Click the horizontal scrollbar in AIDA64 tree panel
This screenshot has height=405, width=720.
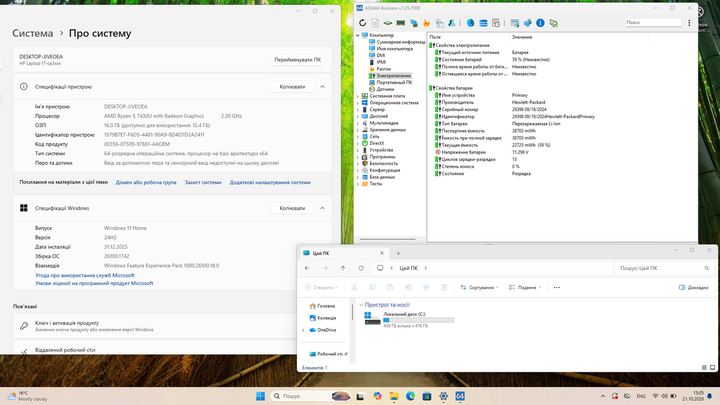[x=388, y=239]
